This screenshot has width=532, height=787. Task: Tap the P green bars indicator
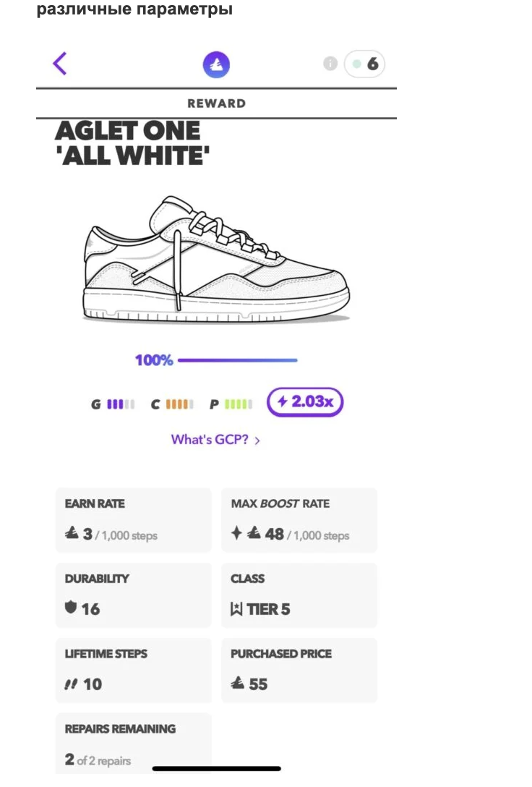238,404
